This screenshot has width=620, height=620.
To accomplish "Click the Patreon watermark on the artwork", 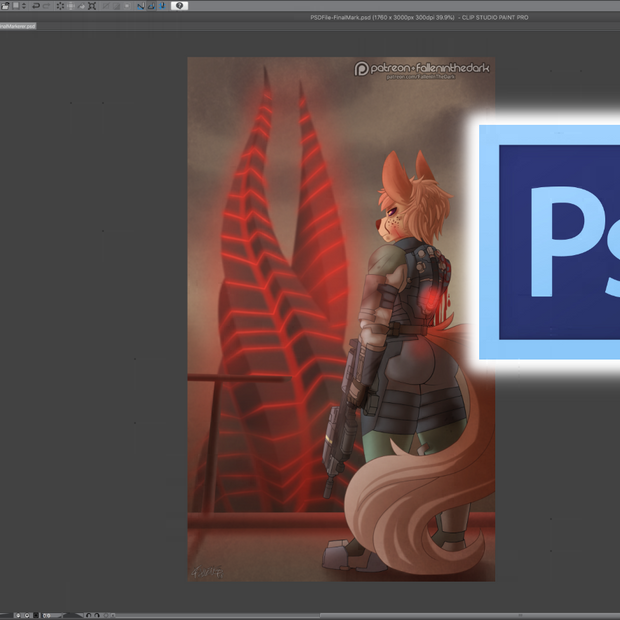I will coord(422,70).
